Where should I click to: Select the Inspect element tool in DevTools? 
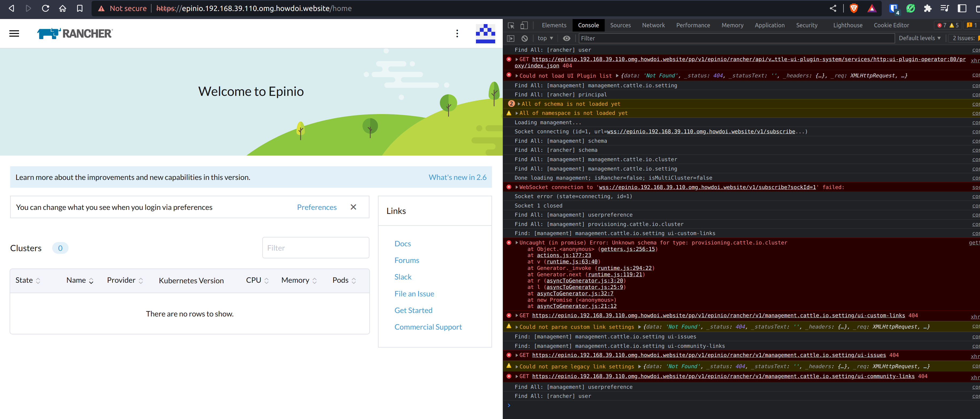coord(511,25)
